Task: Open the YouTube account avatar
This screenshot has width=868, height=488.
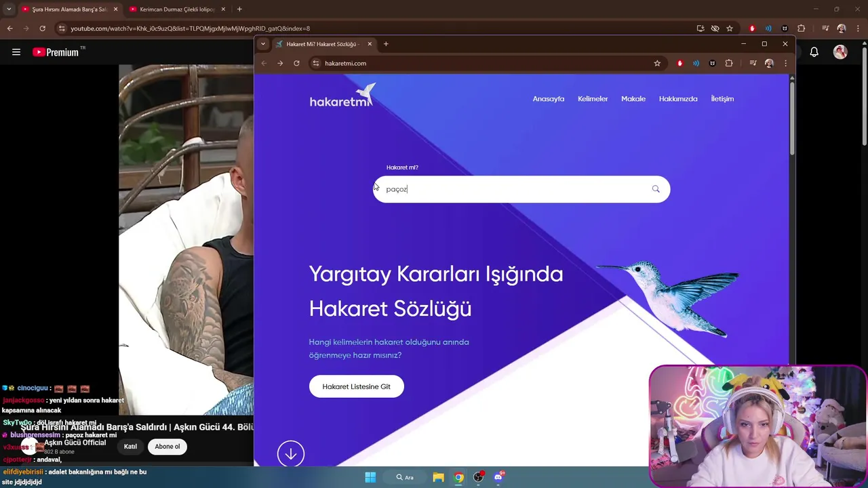Action: click(x=840, y=52)
